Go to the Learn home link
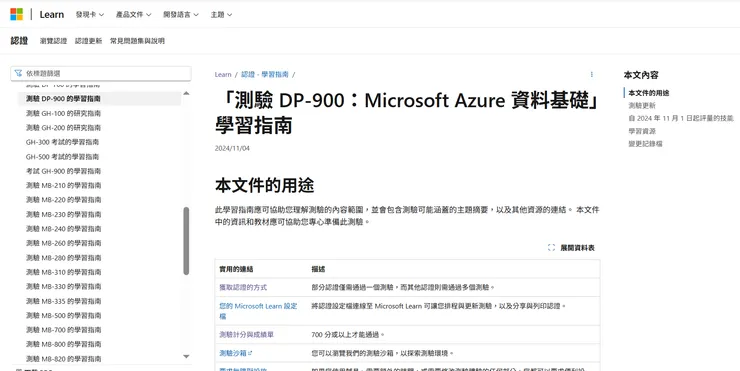 coord(51,15)
